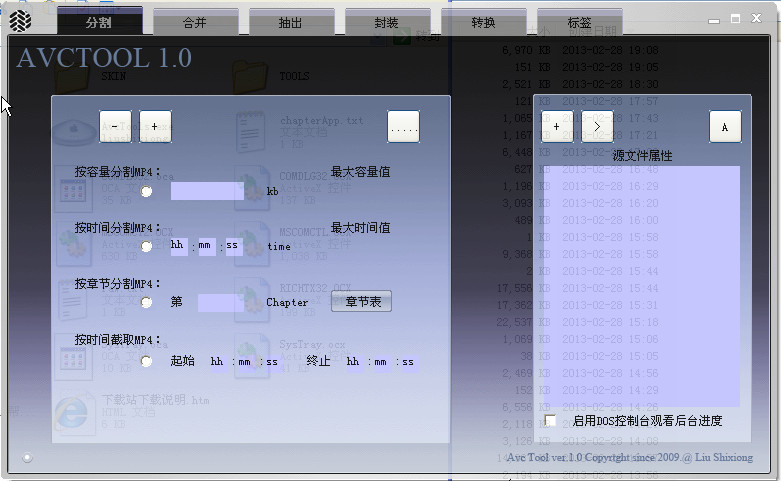Click the 最大时间值 label
781x481 pixels.
pos(361,228)
